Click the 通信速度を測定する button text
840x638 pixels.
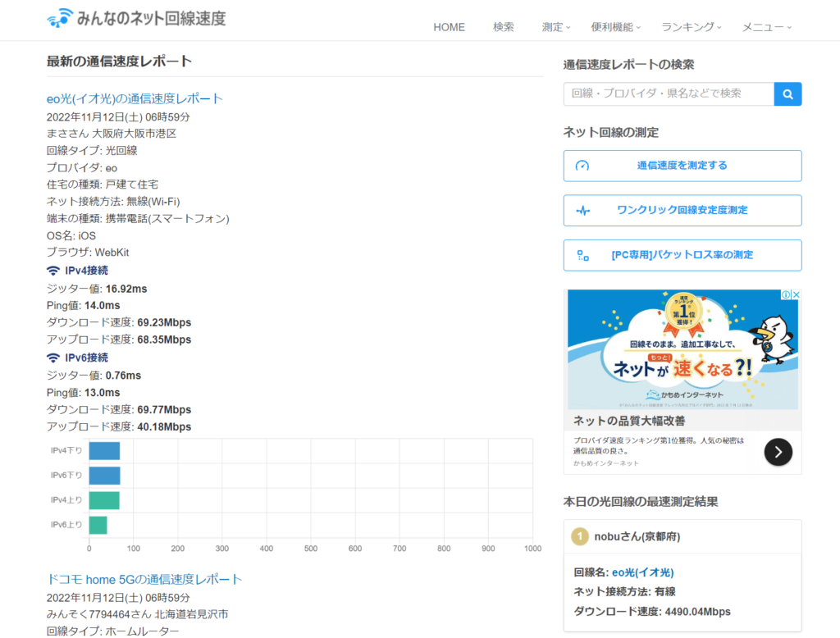tap(682, 166)
